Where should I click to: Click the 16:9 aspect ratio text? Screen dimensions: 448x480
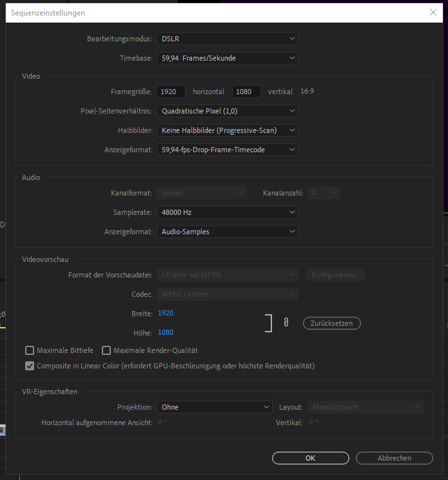point(307,91)
